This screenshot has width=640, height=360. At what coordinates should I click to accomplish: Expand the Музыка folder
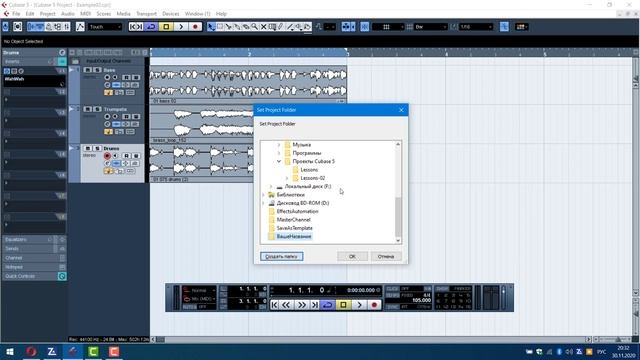pos(279,144)
